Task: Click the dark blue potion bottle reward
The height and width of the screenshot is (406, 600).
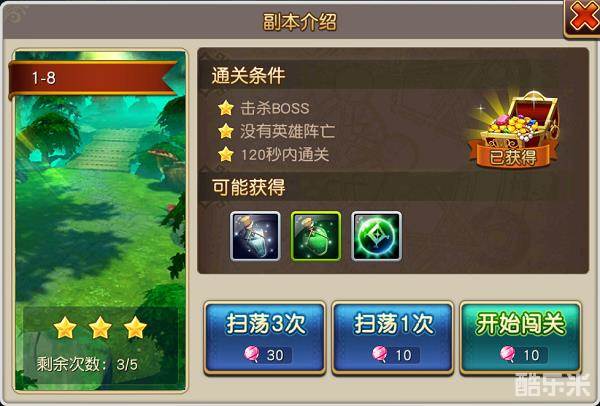Action: coord(255,236)
